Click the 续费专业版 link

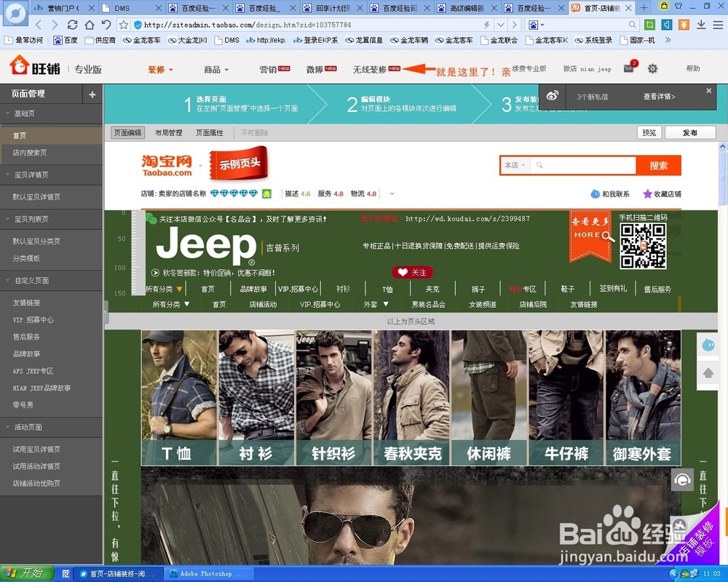tap(529, 68)
